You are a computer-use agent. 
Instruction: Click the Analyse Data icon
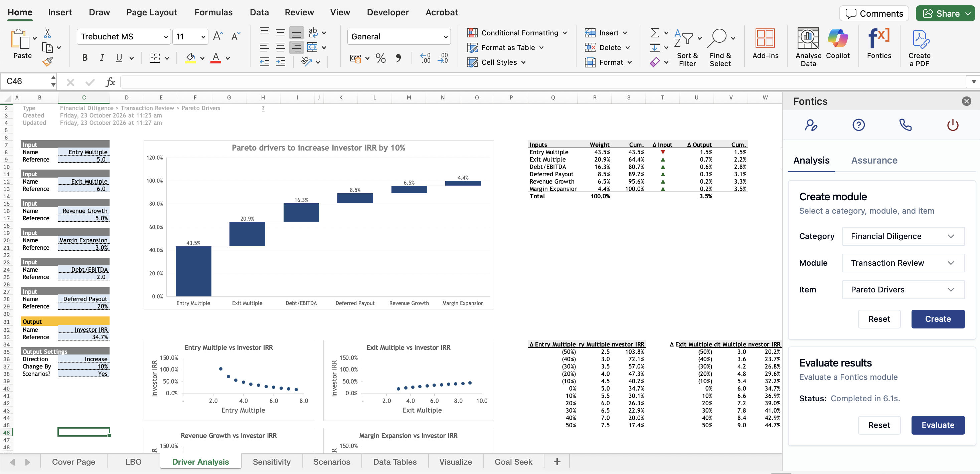[808, 39]
